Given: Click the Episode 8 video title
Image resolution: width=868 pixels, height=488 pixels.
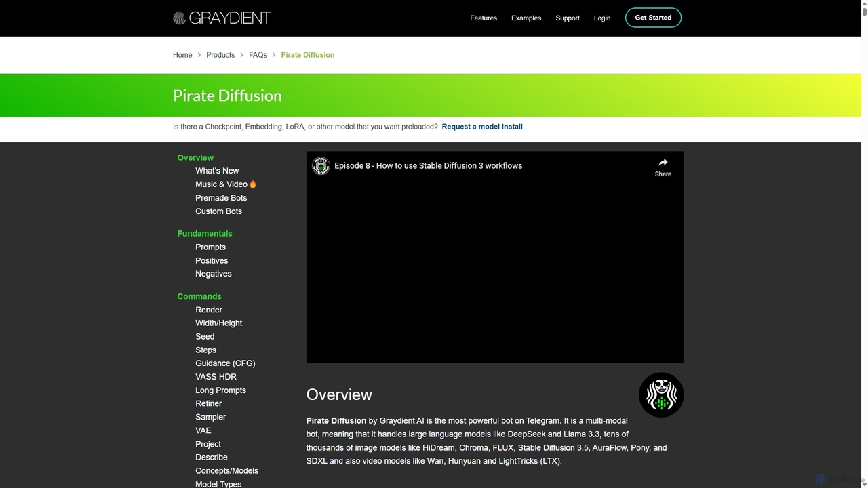Looking at the screenshot, I should tap(428, 165).
